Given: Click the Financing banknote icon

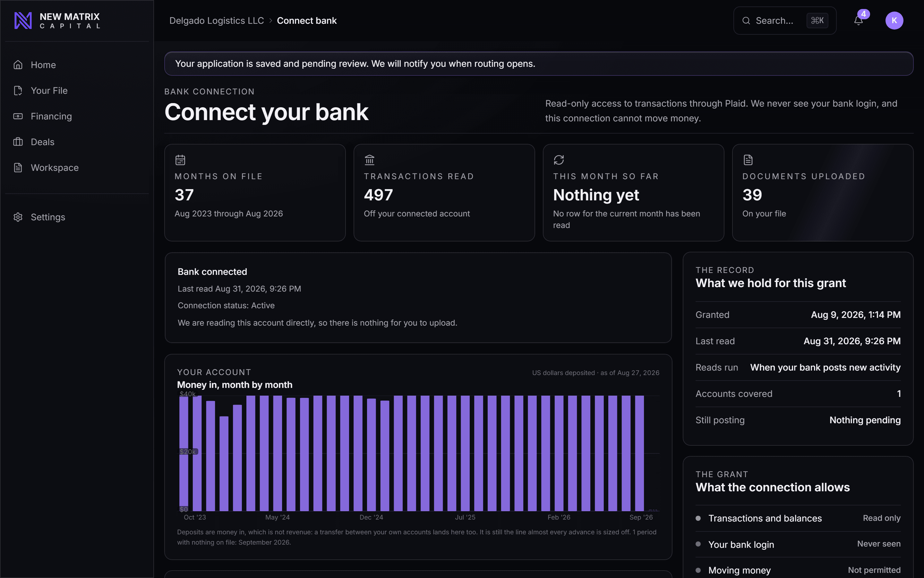Looking at the screenshot, I should [x=18, y=116].
